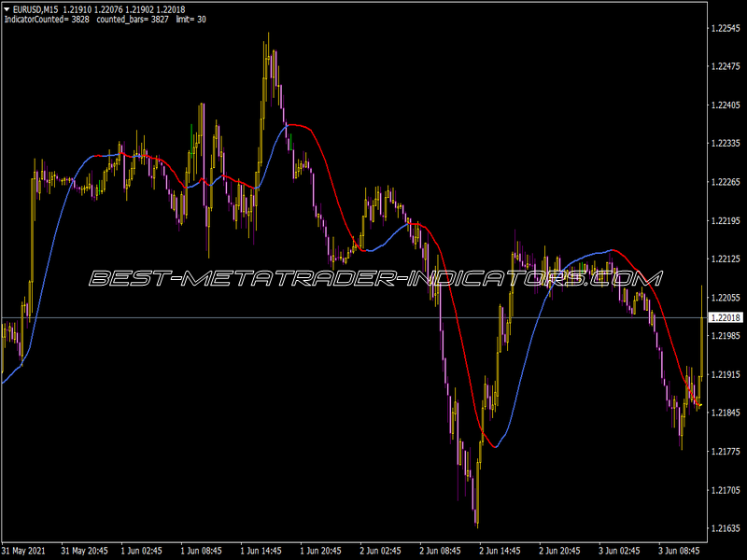Click the 2 Jun 14:45 time label
The height and width of the screenshot is (560, 747).
coord(500,551)
